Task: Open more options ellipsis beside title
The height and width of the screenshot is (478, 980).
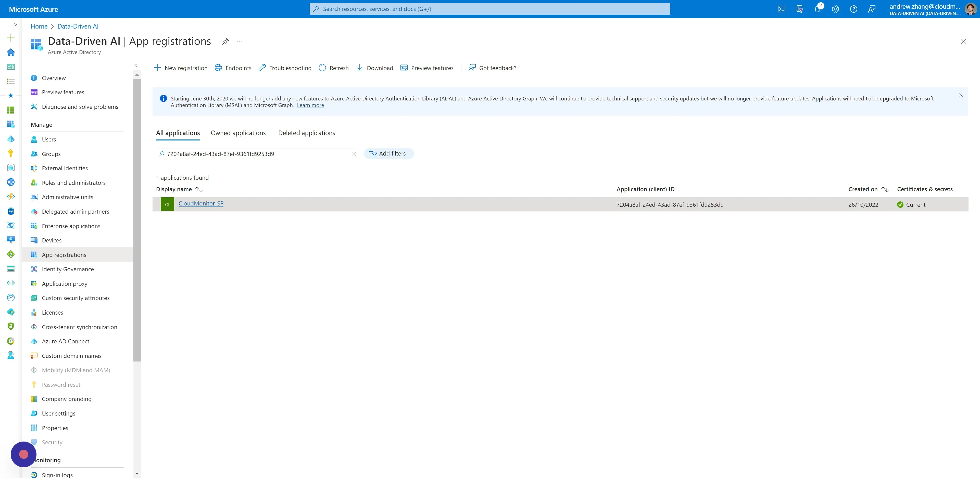Action: coord(240,42)
